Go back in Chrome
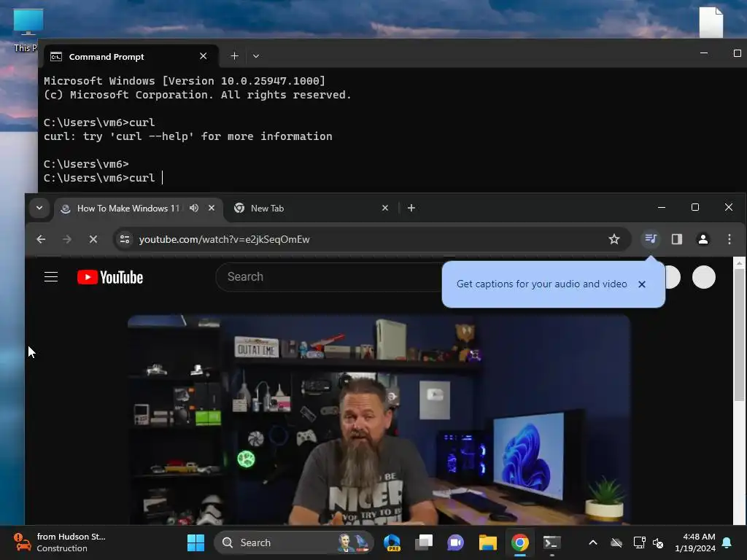The width and height of the screenshot is (747, 560). (x=41, y=239)
